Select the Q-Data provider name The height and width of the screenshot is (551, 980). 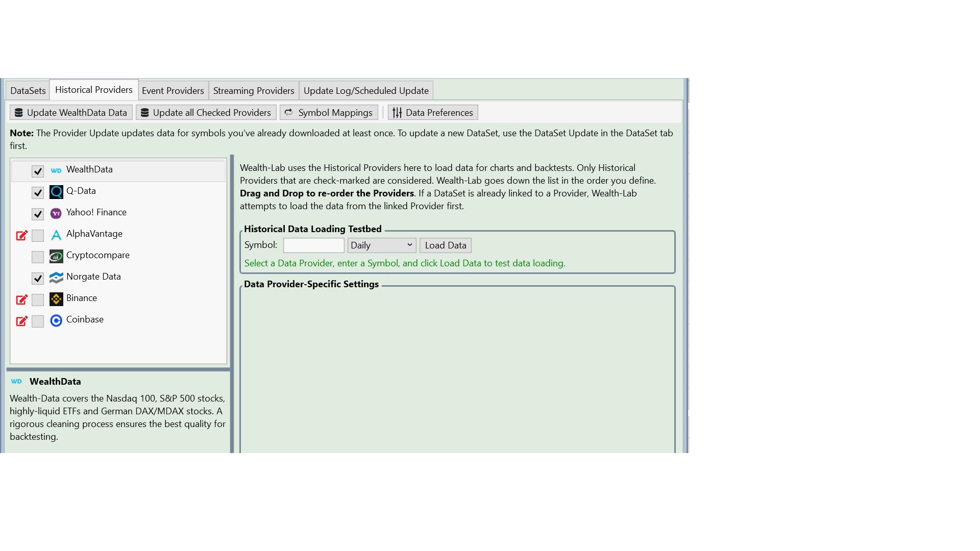[x=81, y=191]
